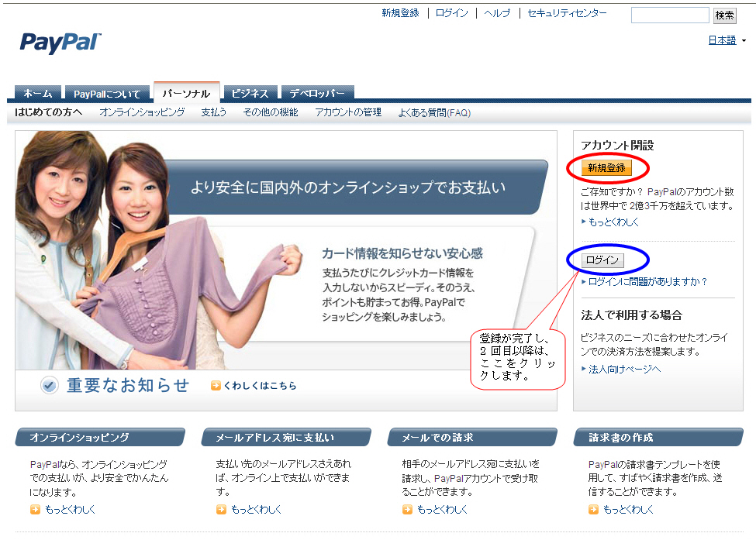
Task: Click the orange arrow icon under メールでの請求
Action: pyautogui.click(x=407, y=509)
